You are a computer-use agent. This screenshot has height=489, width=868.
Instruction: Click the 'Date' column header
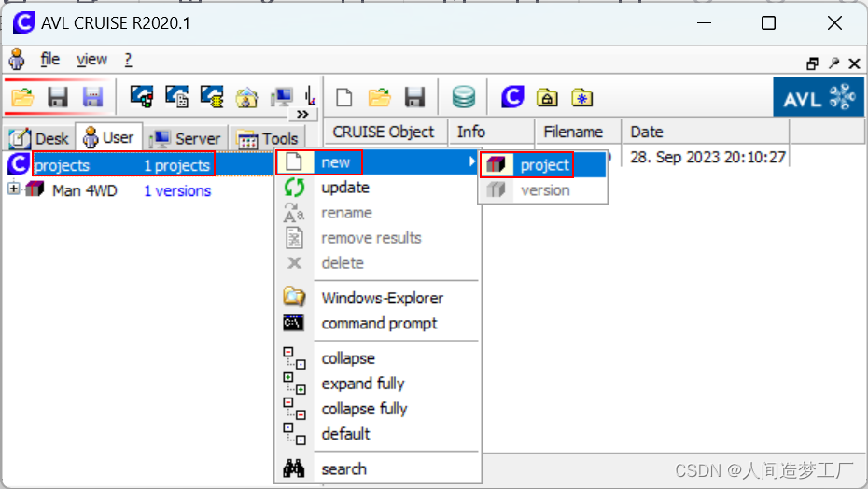click(706, 132)
